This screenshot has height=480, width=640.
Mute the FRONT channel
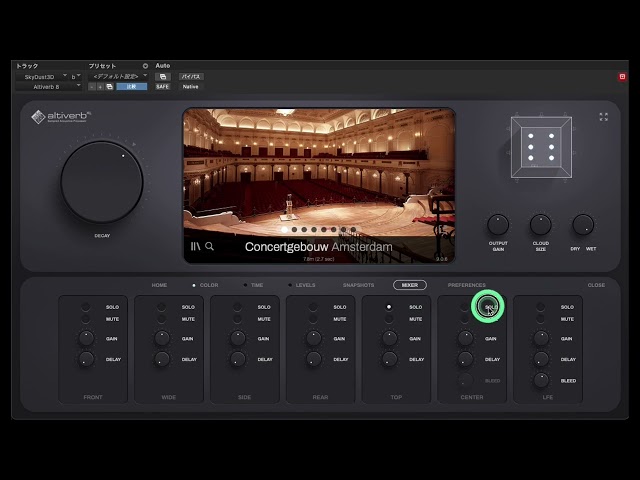85,319
